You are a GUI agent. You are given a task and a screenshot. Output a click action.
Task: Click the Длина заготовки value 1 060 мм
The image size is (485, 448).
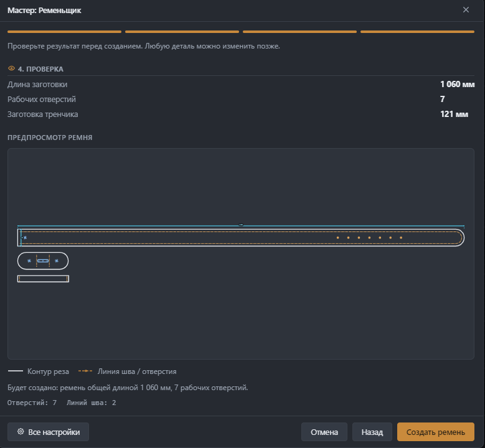(457, 84)
